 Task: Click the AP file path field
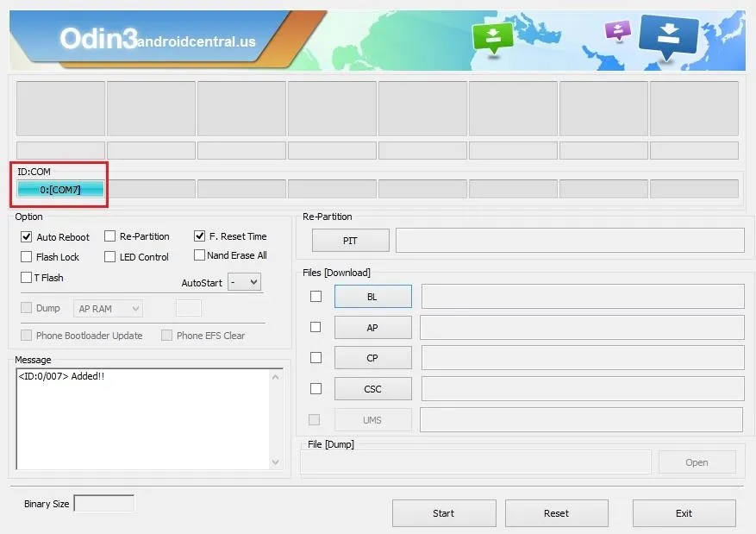coord(582,328)
